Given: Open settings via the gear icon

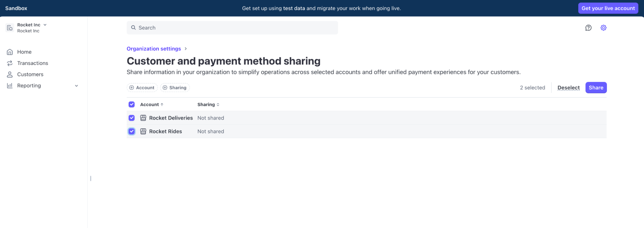Looking at the screenshot, I should [603, 28].
